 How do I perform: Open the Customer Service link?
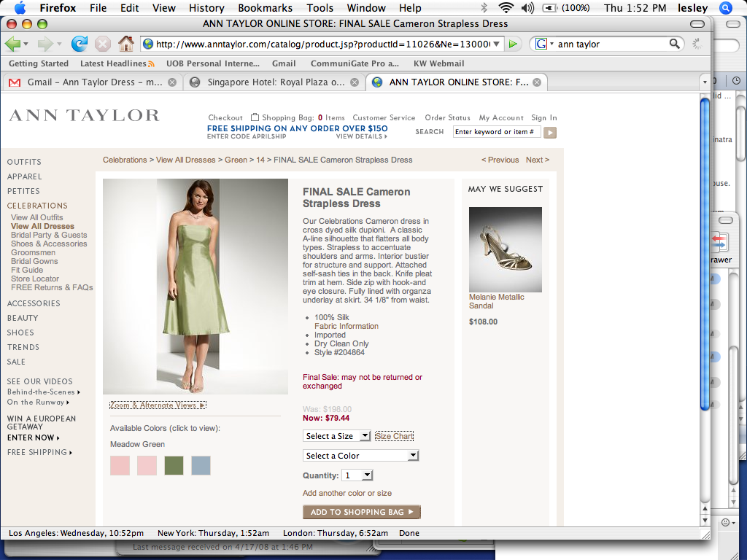tap(384, 117)
